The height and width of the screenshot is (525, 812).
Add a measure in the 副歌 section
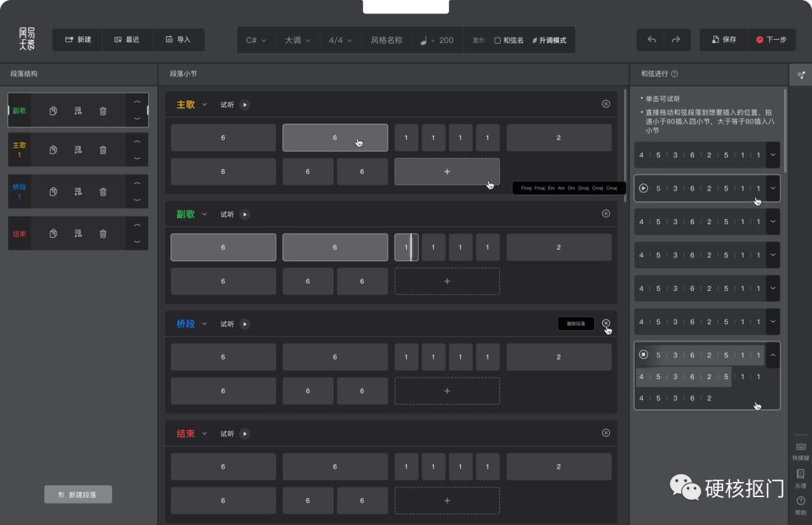pos(447,281)
